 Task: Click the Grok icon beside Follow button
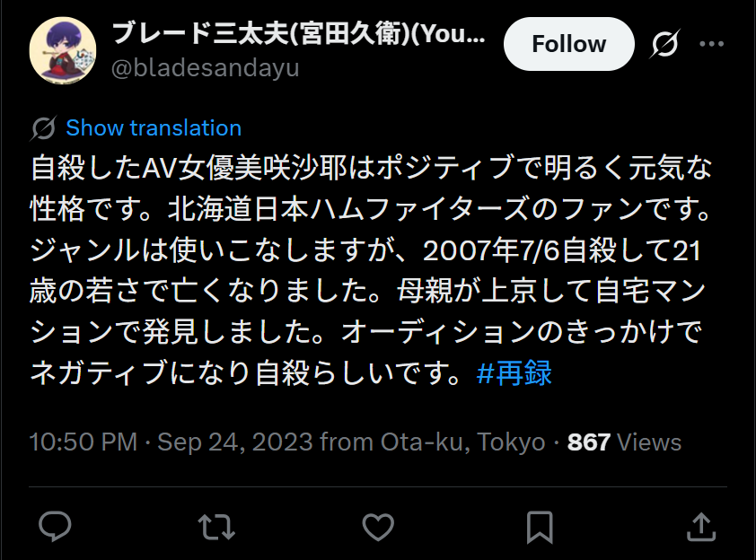665,44
